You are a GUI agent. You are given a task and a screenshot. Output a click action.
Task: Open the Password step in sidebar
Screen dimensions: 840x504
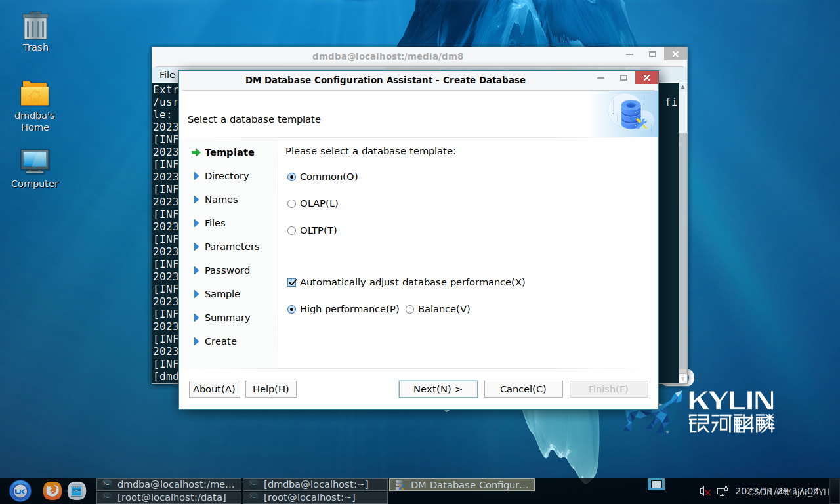coord(227,270)
